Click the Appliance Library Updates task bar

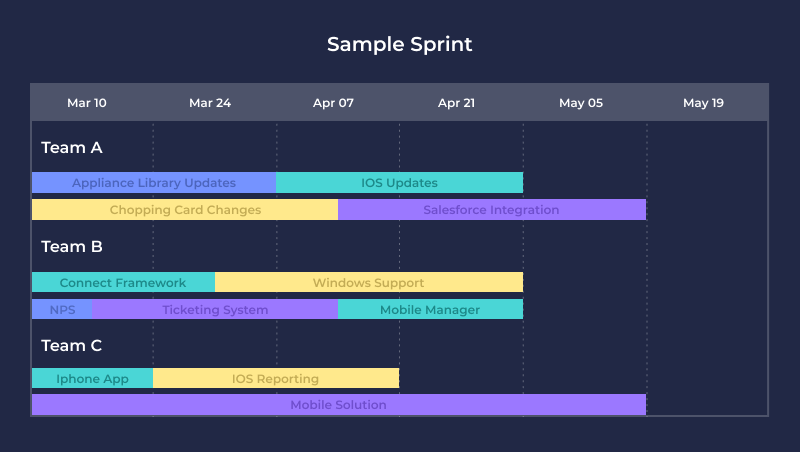click(154, 183)
